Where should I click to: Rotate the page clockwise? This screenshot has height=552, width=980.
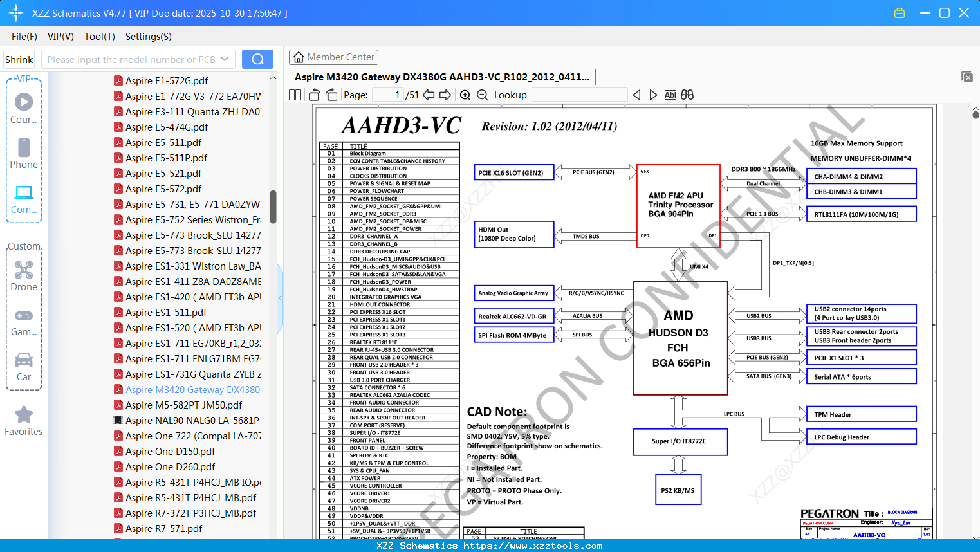tap(331, 95)
